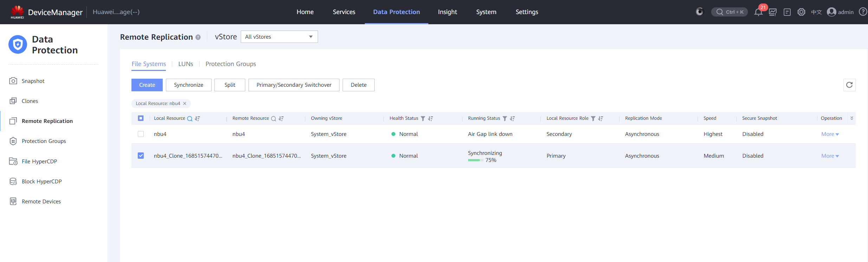The height and width of the screenshot is (262, 868).
Task: Uncheck the nbu4_Clone row checkbox
Action: point(141,156)
